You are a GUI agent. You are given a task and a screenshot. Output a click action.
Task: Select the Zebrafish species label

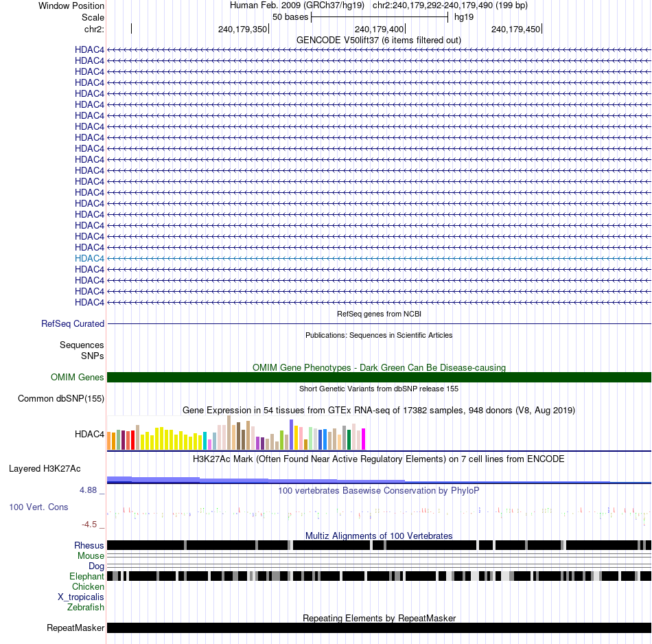(x=86, y=608)
